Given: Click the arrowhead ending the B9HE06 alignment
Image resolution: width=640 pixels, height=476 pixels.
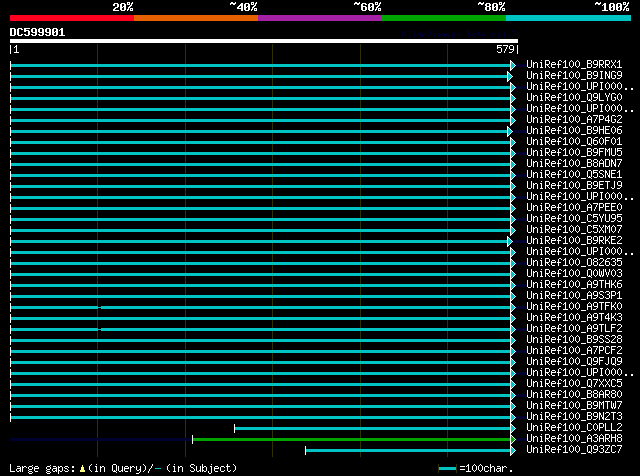Looking at the screenshot, I should (x=510, y=131).
